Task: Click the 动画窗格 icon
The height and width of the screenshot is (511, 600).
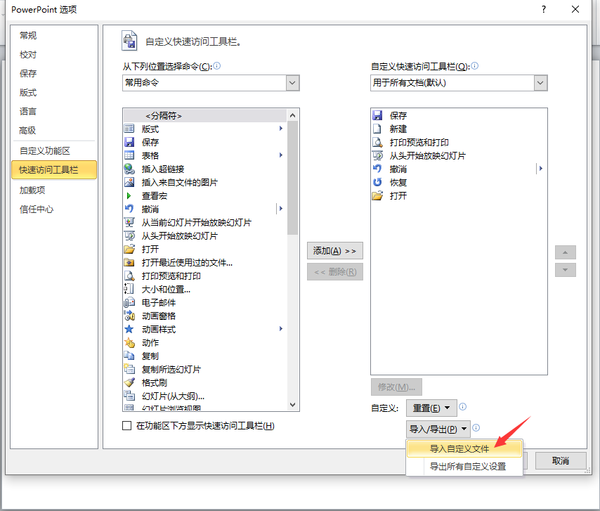Action: pos(129,316)
